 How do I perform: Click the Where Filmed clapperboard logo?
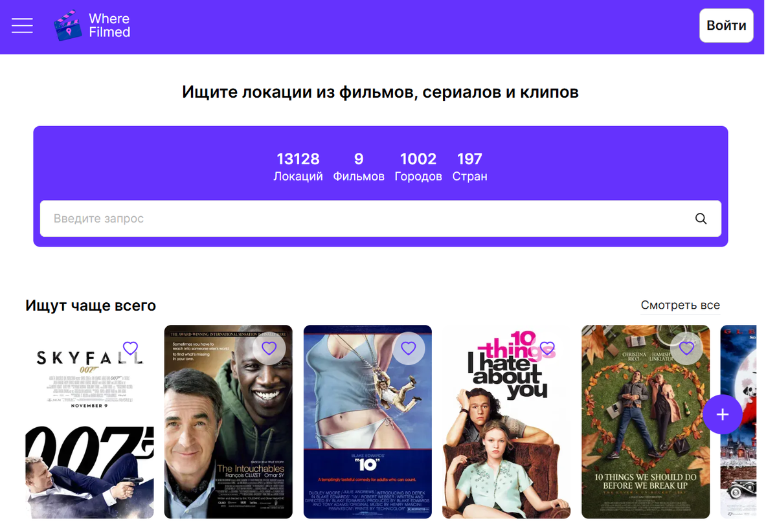point(68,25)
